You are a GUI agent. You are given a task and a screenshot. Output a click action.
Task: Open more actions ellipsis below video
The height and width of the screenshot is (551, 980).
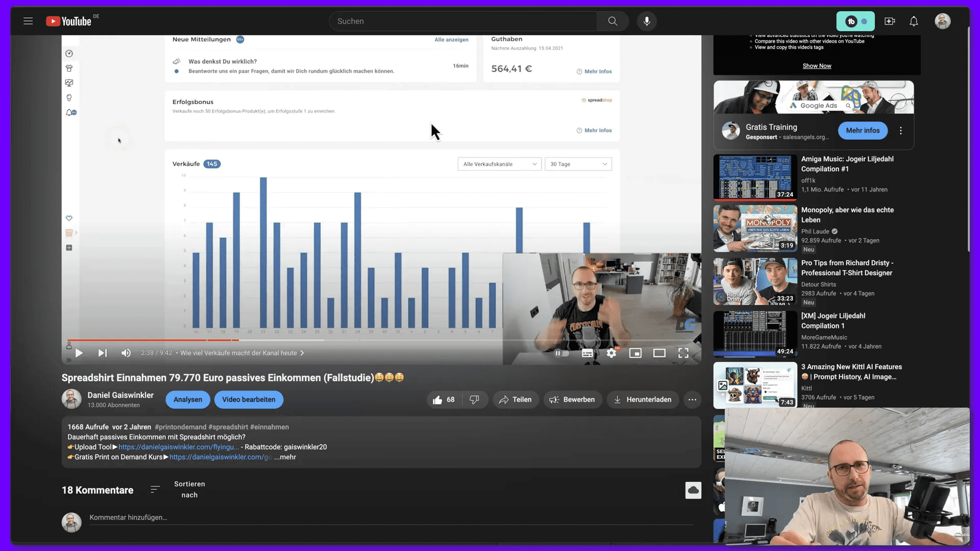pyautogui.click(x=692, y=399)
